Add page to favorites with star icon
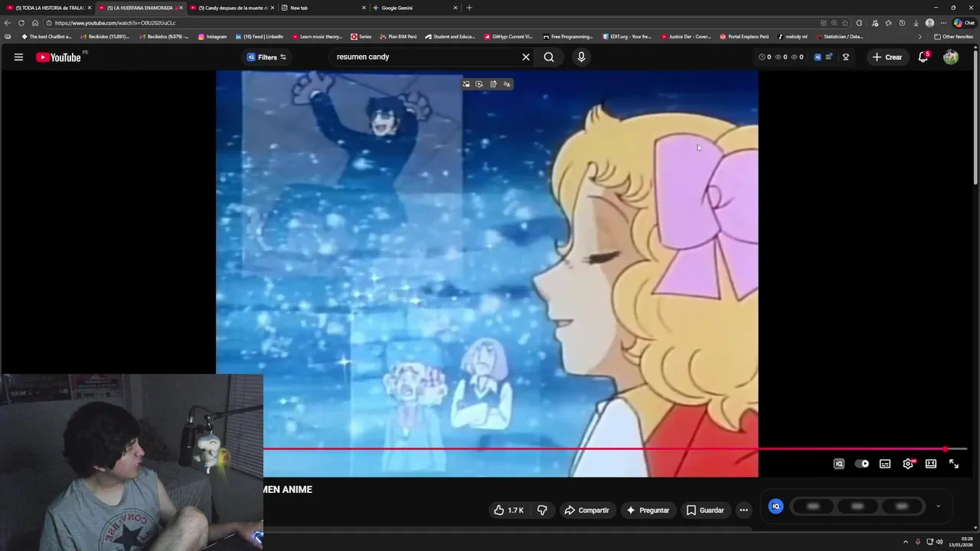Screen dimensions: 980x551 (x=845, y=23)
